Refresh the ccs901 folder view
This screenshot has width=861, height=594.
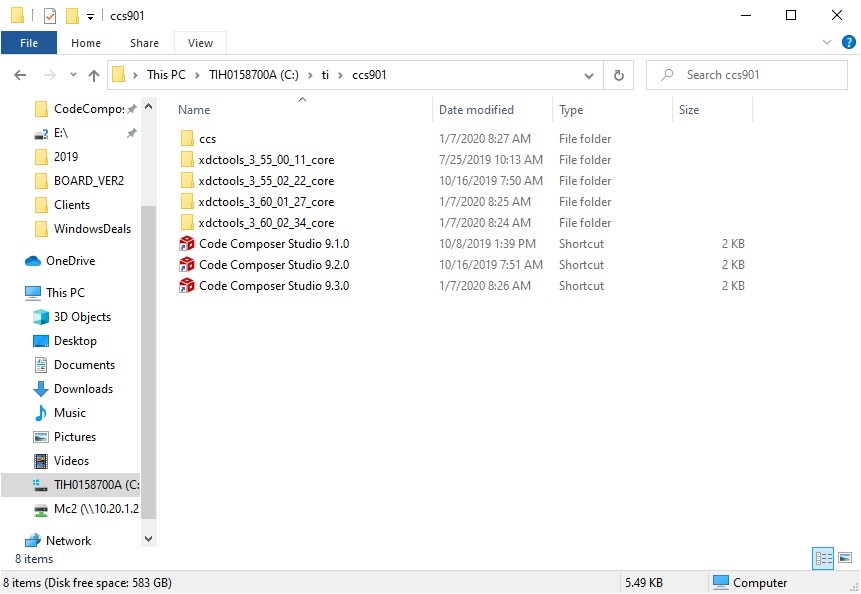(x=619, y=75)
